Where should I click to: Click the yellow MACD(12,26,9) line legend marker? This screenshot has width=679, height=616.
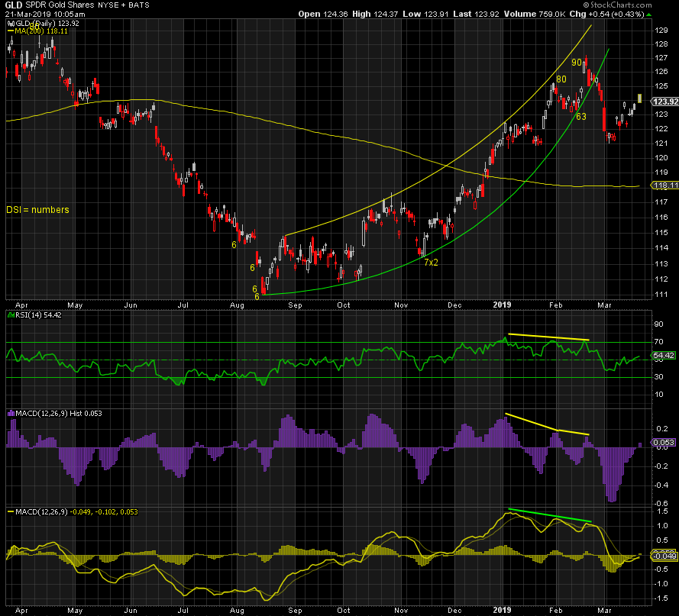point(11,510)
